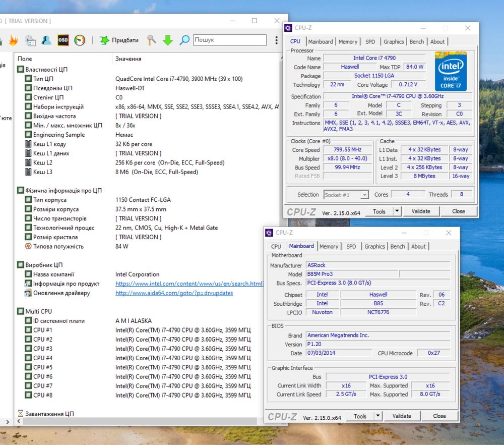Select the Псевдонім ЦП row

pos(148,88)
